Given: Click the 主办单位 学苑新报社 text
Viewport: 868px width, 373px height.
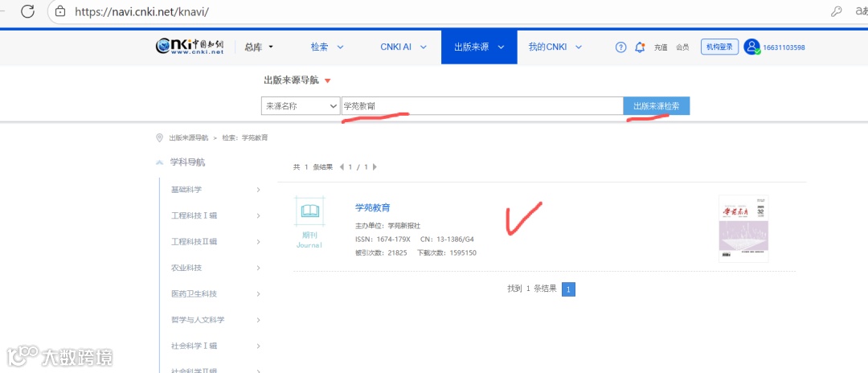Looking at the screenshot, I should point(387,226).
